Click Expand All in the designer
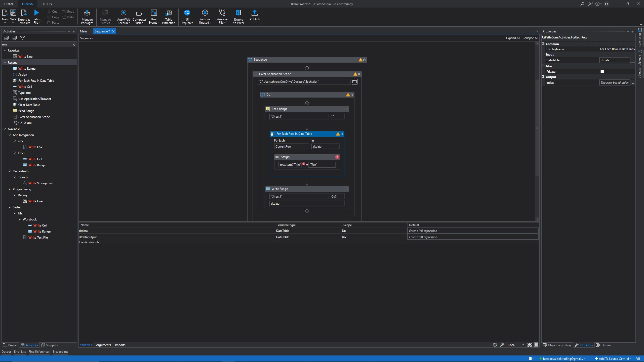The width and height of the screenshot is (644, 362). [x=513, y=38]
